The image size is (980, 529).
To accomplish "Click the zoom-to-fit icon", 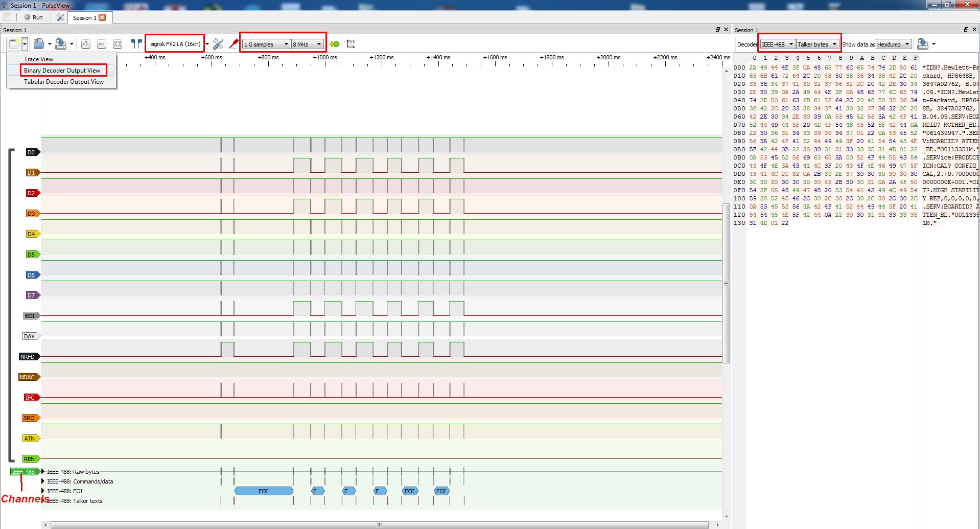I will coord(118,44).
